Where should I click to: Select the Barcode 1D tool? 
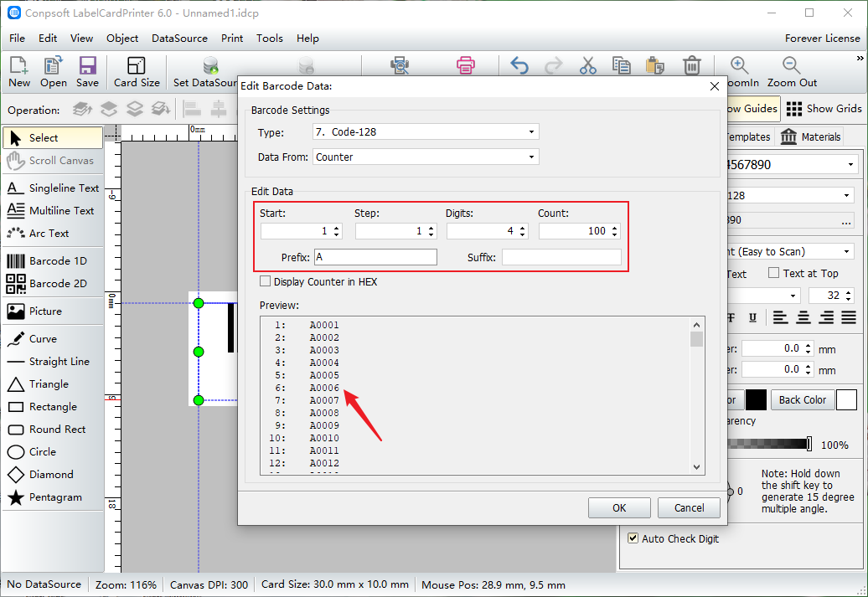pyautogui.click(x=53, y=260)
